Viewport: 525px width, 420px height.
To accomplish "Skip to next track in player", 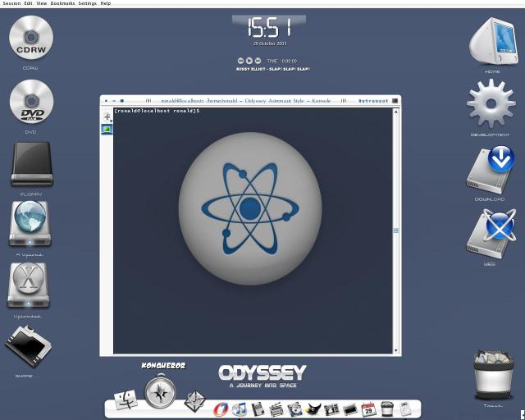I will pos(258,61).
